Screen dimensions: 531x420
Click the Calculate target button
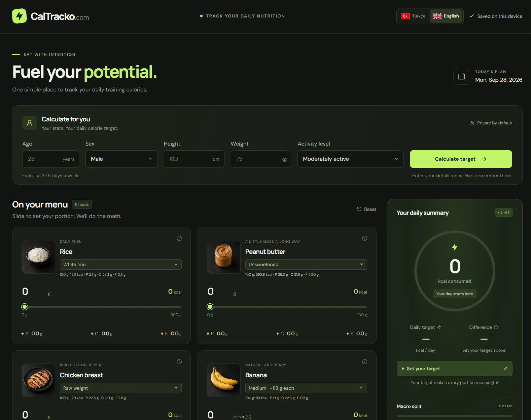461,159
